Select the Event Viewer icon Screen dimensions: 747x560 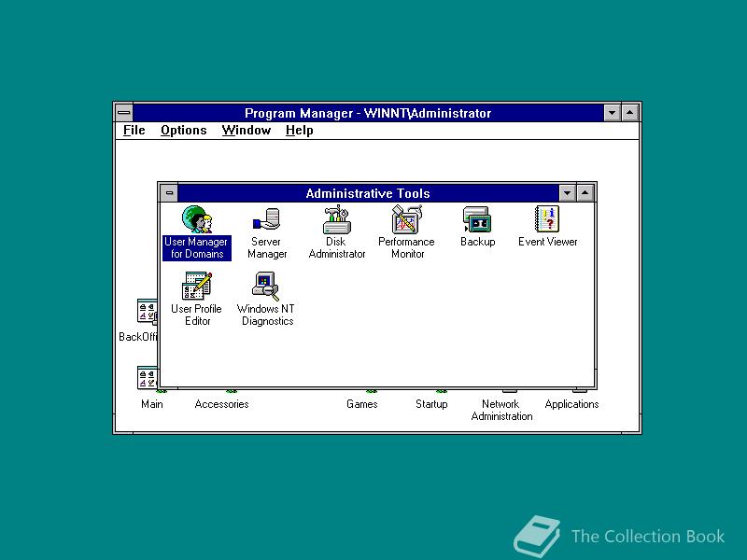pos(547,219)
